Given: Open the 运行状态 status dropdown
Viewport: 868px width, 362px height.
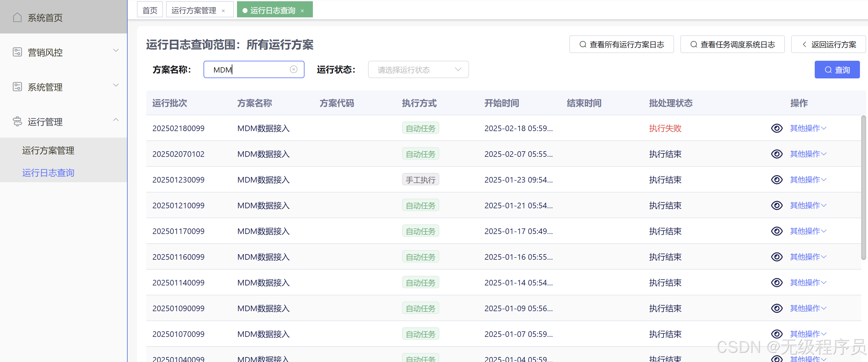Looking at the screenshot, I should pyautogui.click(x=418, y=69).
